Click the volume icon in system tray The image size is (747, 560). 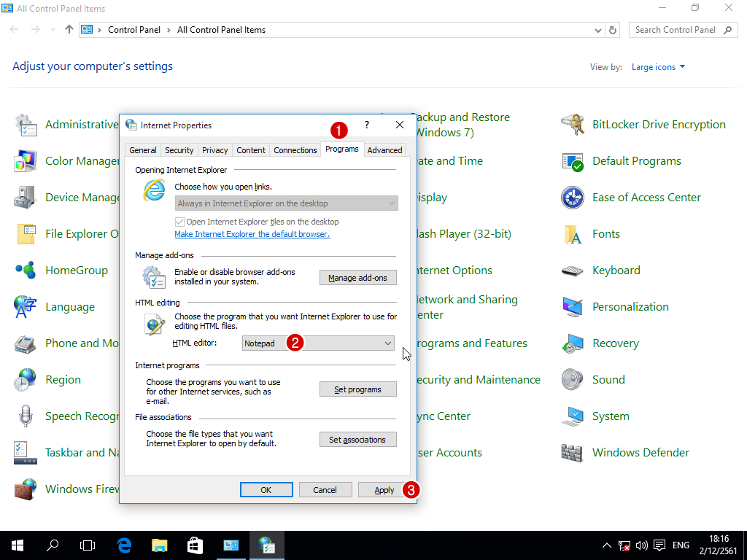(642, 545)
